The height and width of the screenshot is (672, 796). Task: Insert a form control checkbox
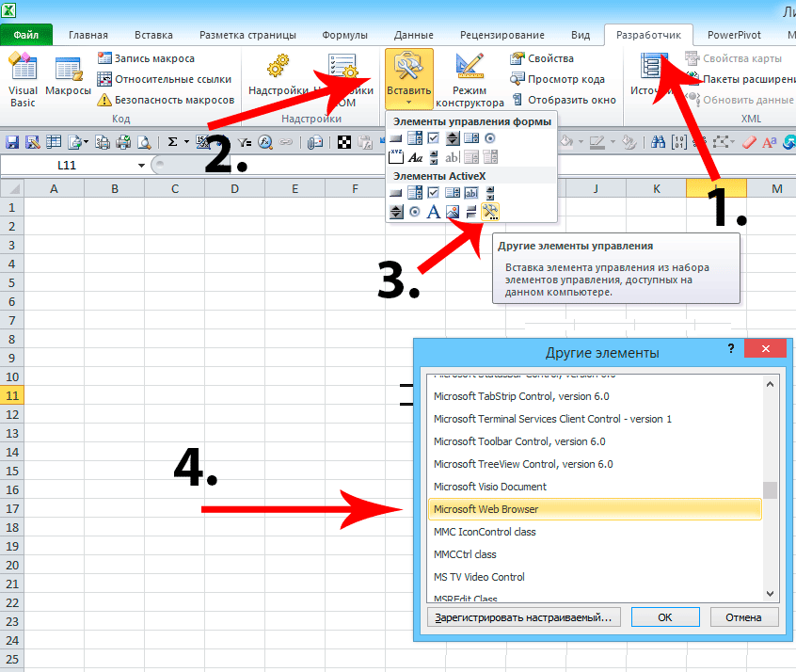(x=433, y=138)
